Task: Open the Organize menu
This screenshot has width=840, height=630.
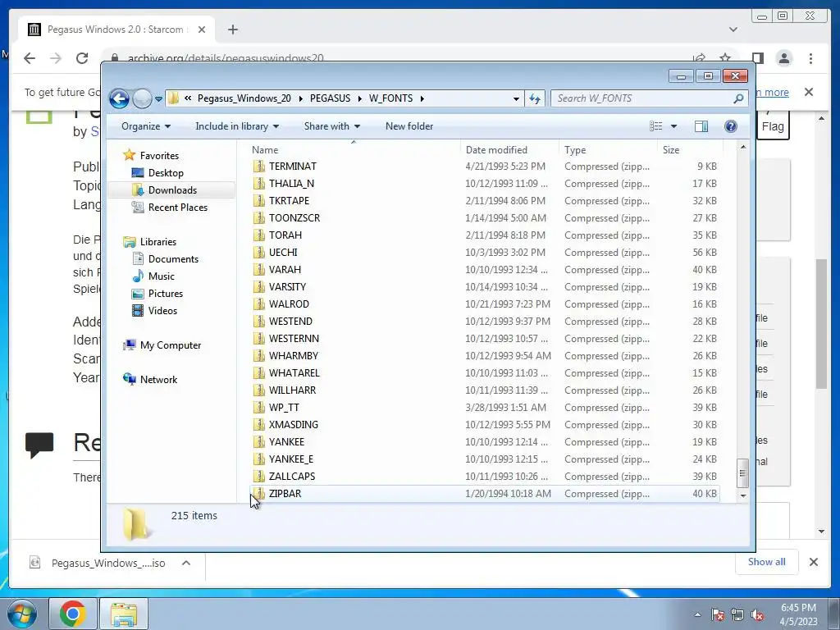Action: tap(146, 126)
